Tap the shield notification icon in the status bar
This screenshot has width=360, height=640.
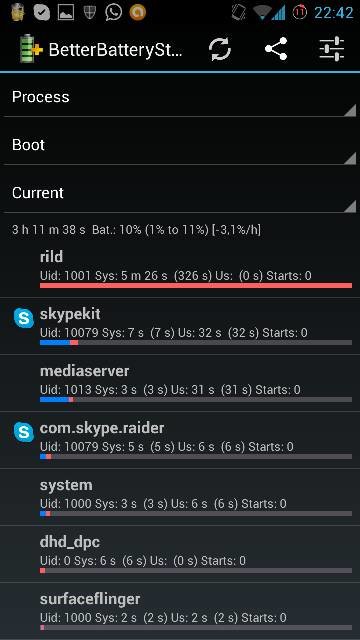(89, 13)
